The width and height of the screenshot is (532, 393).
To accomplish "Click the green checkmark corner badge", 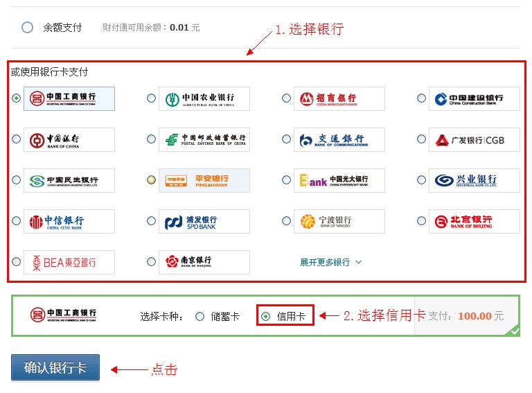I will coord(514,331).
